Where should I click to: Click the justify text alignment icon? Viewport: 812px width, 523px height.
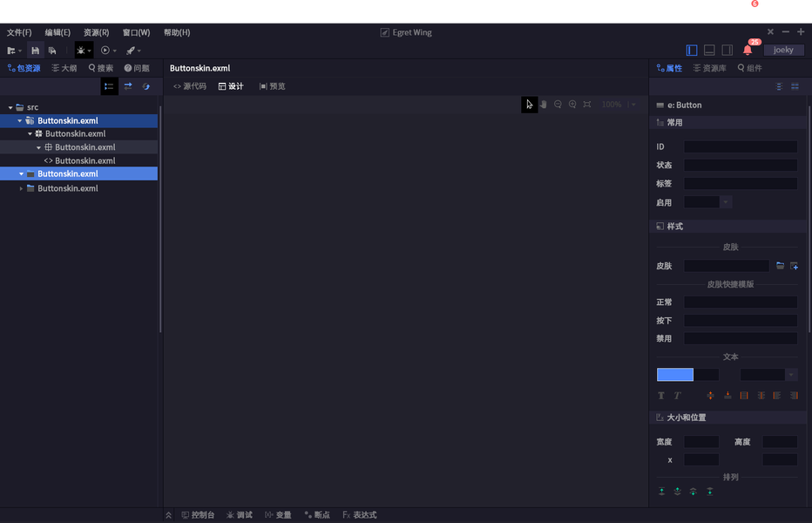(744, 396)
